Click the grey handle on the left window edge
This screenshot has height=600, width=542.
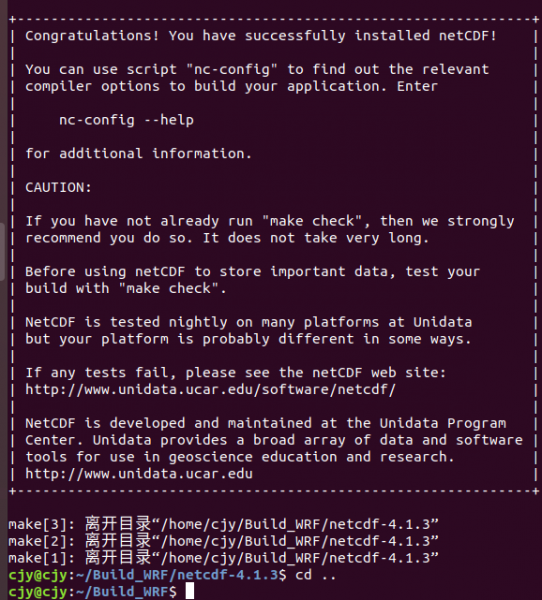(2, 252)
